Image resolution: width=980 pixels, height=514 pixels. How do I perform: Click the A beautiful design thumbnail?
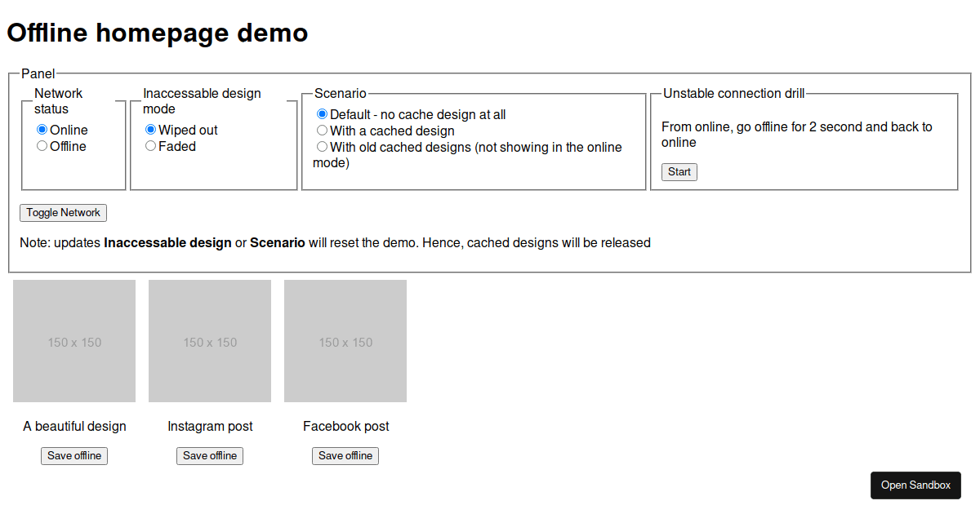pyautogui.click(x=74, y=341)
